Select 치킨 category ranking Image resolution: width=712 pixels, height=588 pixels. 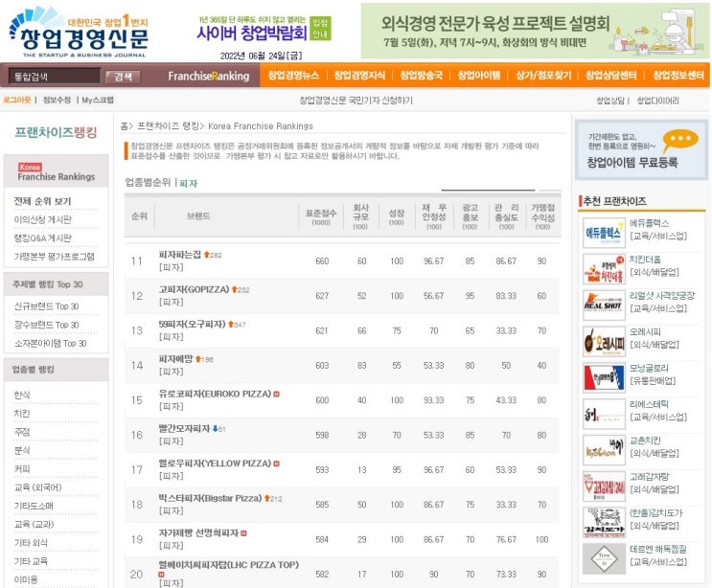pos(22,414)
